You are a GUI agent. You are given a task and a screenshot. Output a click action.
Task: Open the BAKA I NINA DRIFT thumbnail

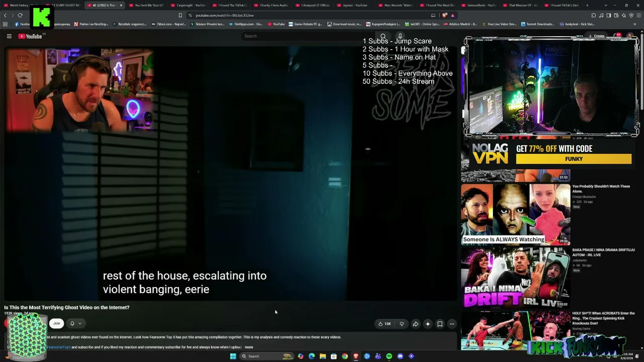[516, 278]
